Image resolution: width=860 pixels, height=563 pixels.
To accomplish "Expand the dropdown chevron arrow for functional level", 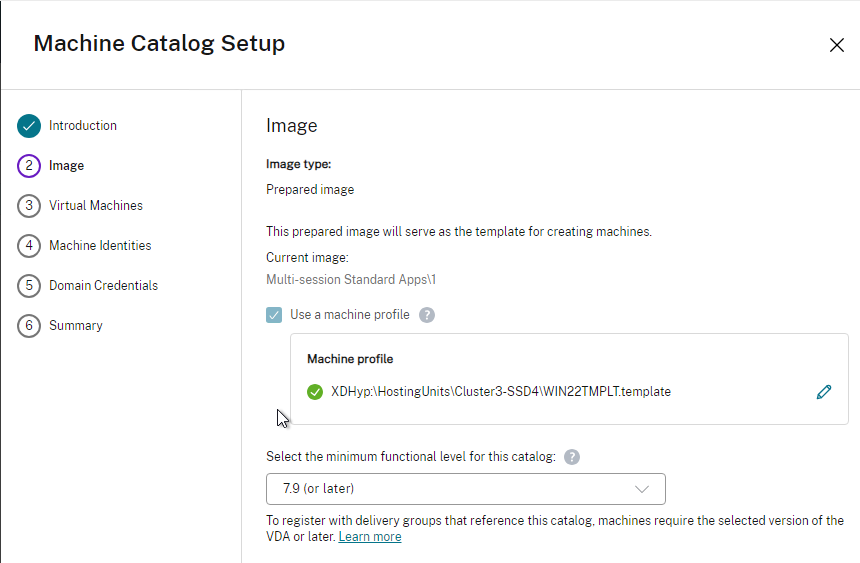I will [642, 489].
